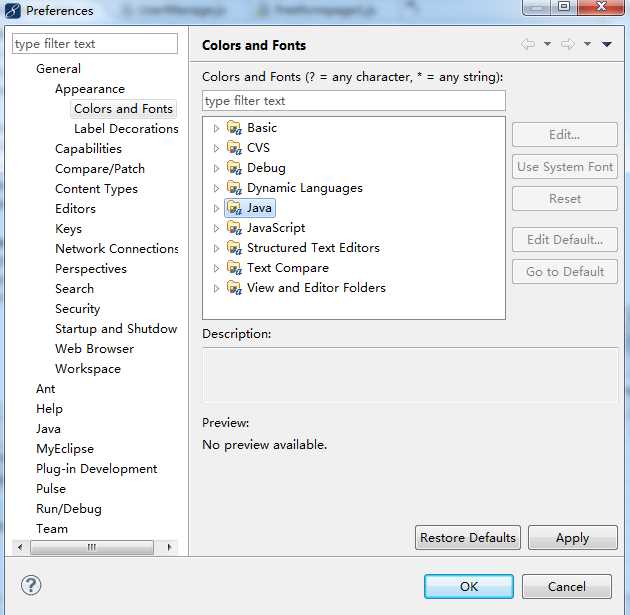This screenshot has width=630, height=615.
Task: Click the Edit Default... button
Action: [x=565, y=240]
